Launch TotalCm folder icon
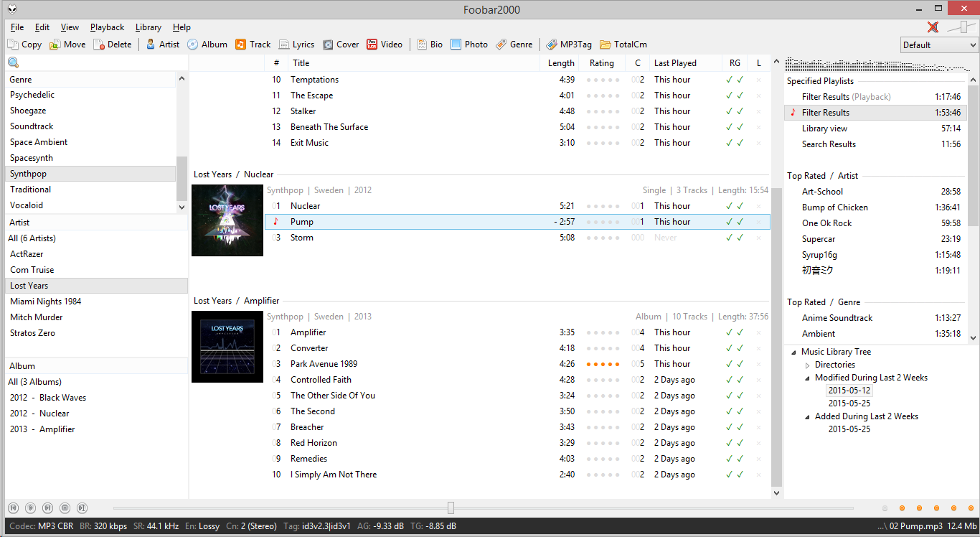This screenshot has width=980, height=537. (606, 45)
